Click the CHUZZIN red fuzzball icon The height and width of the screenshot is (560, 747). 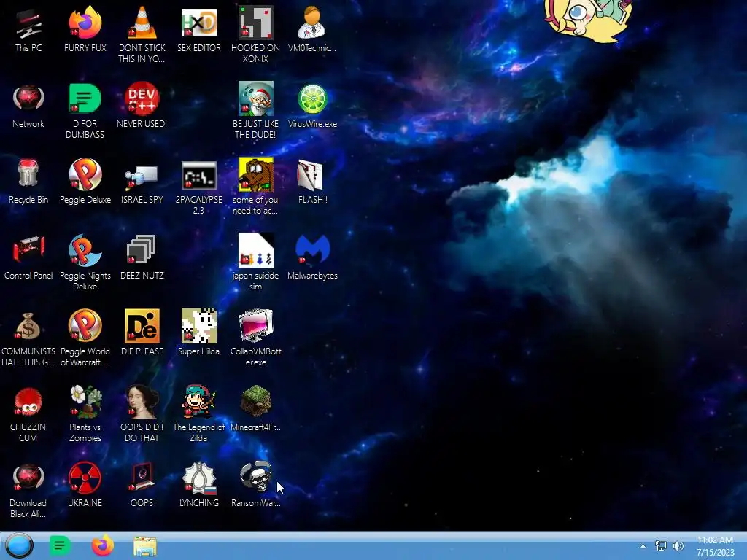coord(28,415)
